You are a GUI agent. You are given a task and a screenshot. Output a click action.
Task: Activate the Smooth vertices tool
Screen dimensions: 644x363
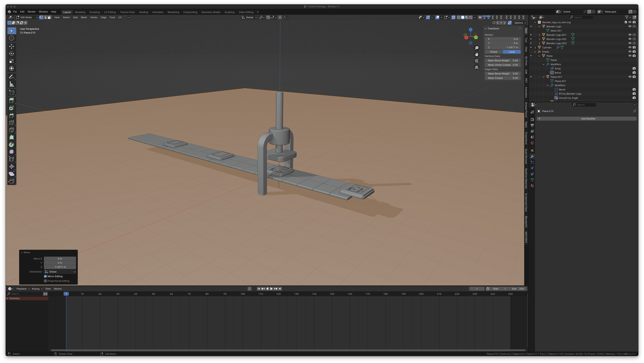pyautogui.click(x=12, y=152)
